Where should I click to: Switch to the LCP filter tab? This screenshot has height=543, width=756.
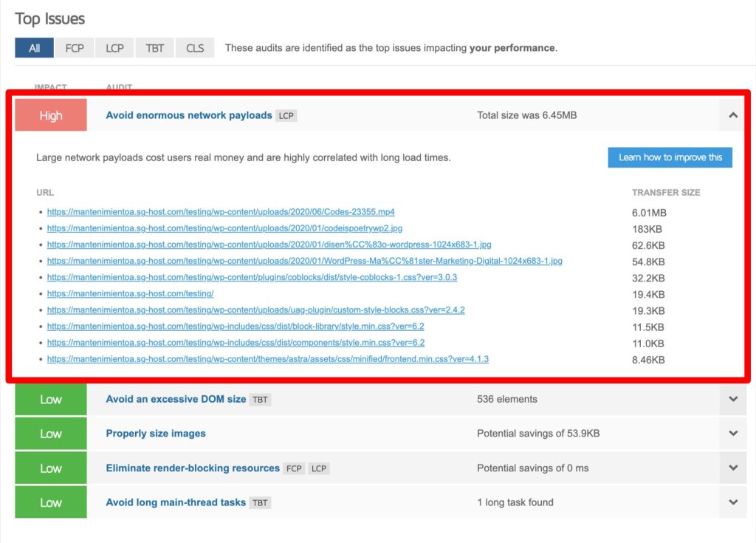click(114, 48)
